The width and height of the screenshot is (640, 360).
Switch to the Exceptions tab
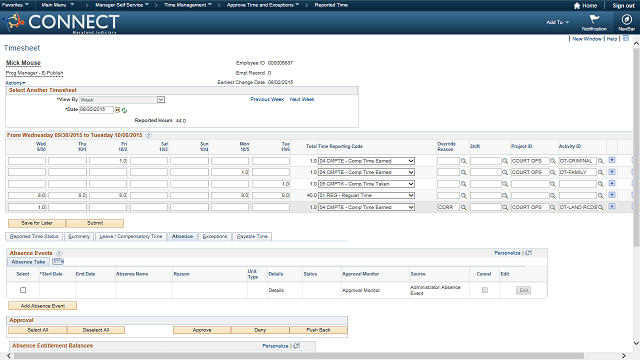215,236
